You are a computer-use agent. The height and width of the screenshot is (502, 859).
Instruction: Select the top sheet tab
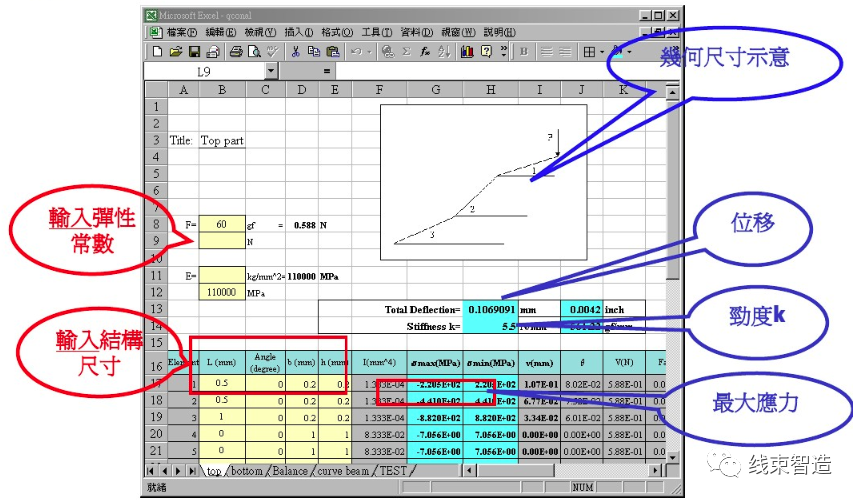click(214, 471)
